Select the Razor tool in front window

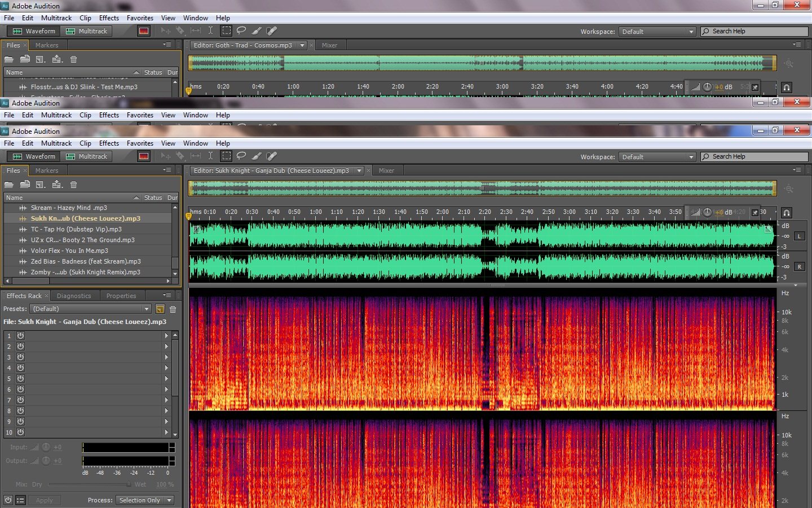180,156
